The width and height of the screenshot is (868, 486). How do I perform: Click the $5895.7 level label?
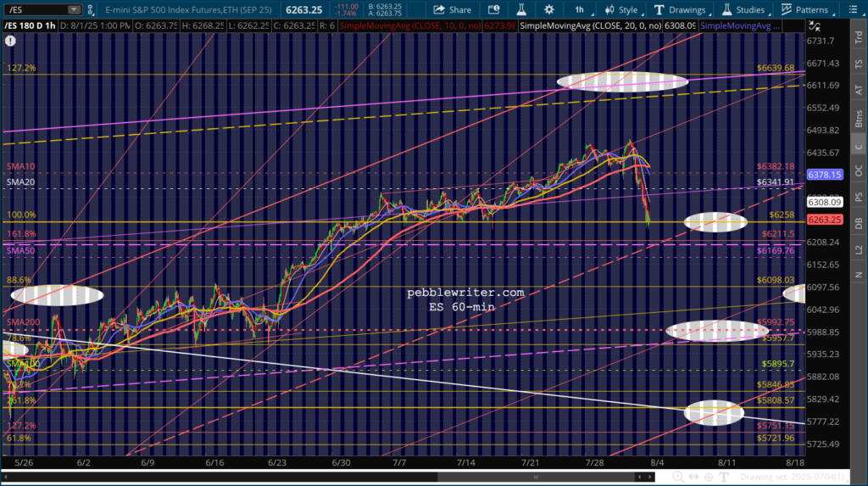tap(778, 364)
